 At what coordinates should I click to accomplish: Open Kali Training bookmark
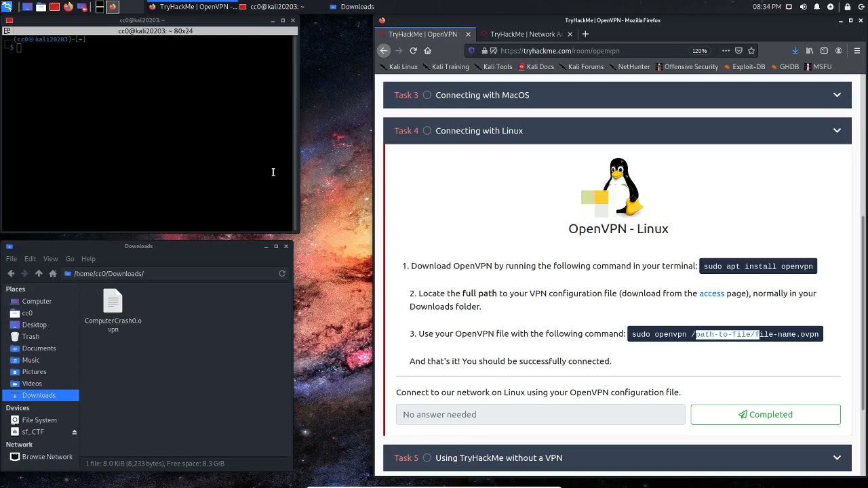446,67
